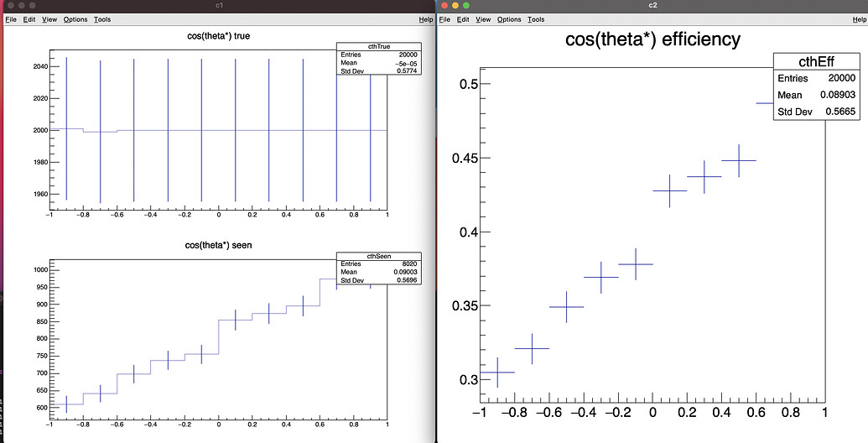
Task: Minimize c2 window with yellow button
Action: pyautogui.click(x=455, y=6)
